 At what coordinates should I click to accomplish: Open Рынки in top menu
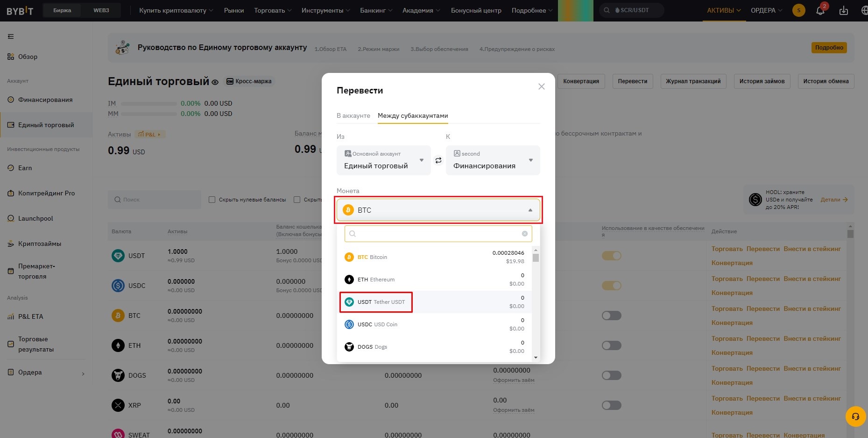pos(234,10)
